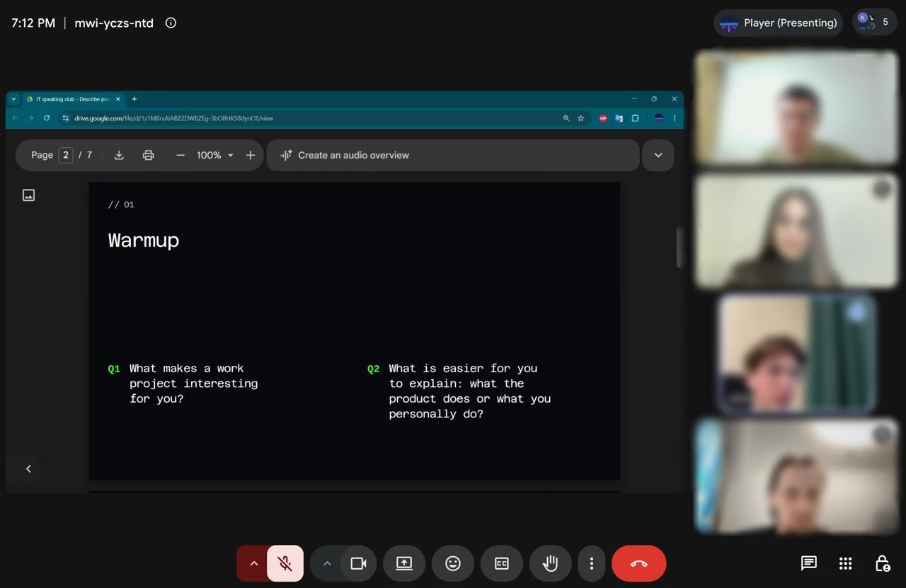Open audio settings arrow beside microphone

pos(253,563)
